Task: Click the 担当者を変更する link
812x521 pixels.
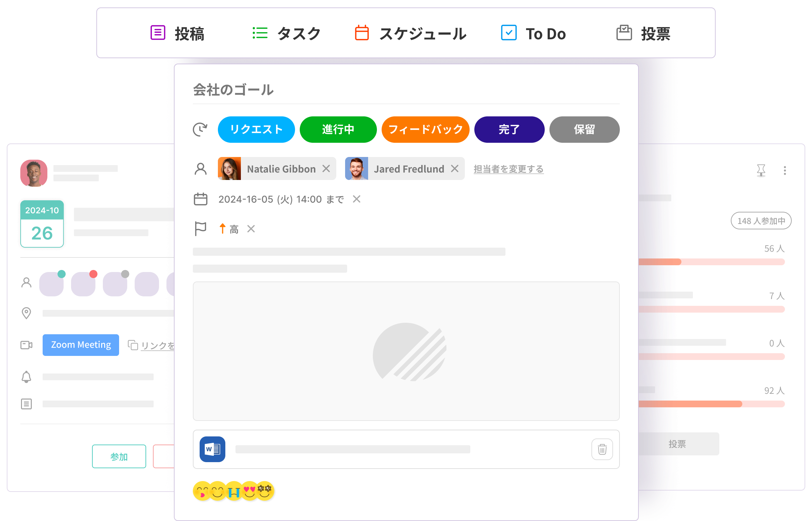Action: [x=508, y=169]
